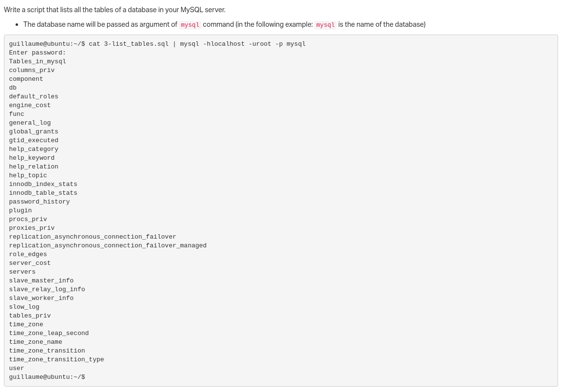Click the 'time_zone_leap_second' line
Screen dimensions: 561x392
49,333
